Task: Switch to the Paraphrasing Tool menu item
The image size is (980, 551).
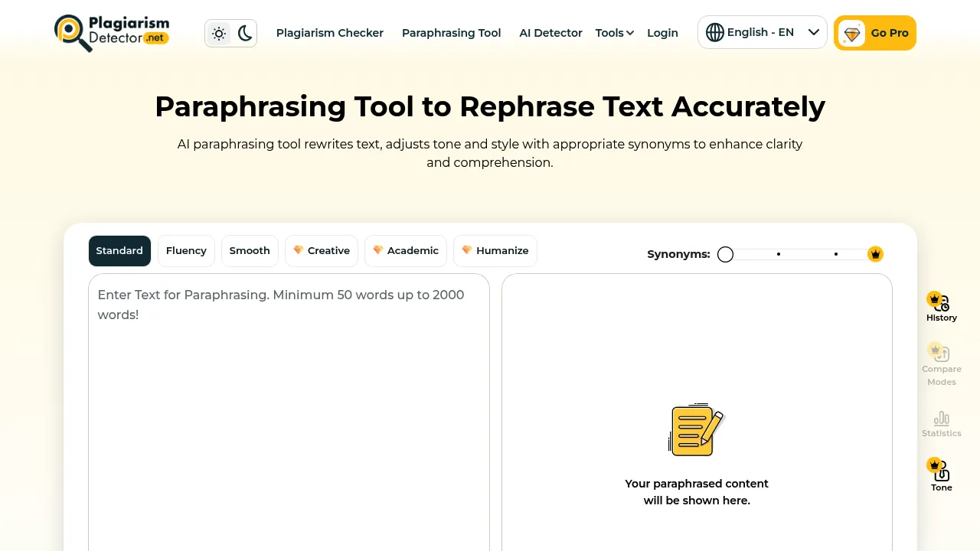Action: tap(451, 33)
